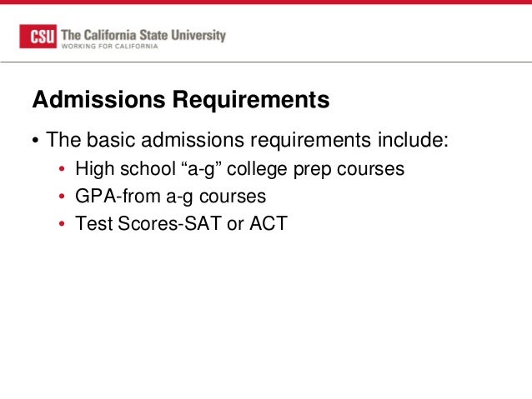Click red bullet beside "GPA-from a-g courses"
The width and height of the screenshot is (532, 399).
pyautogui.click(x=62, y=196)
